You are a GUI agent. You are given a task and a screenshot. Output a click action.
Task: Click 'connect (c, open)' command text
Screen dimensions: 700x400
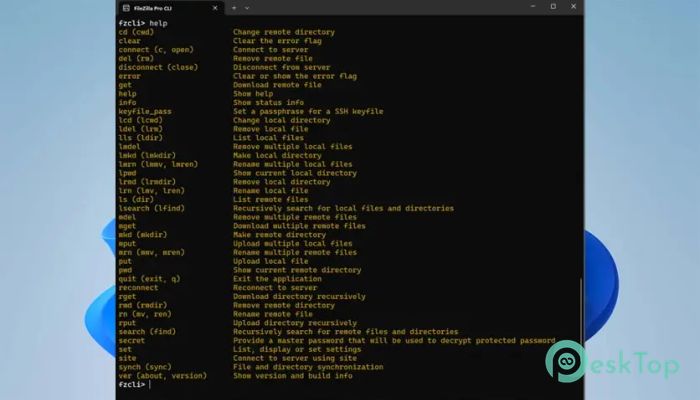click(156, 50)
